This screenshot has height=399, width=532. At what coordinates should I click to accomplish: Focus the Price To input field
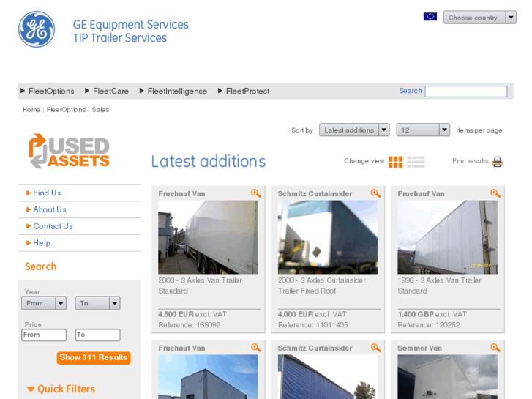pyautogui.click(x=98, y=335)
